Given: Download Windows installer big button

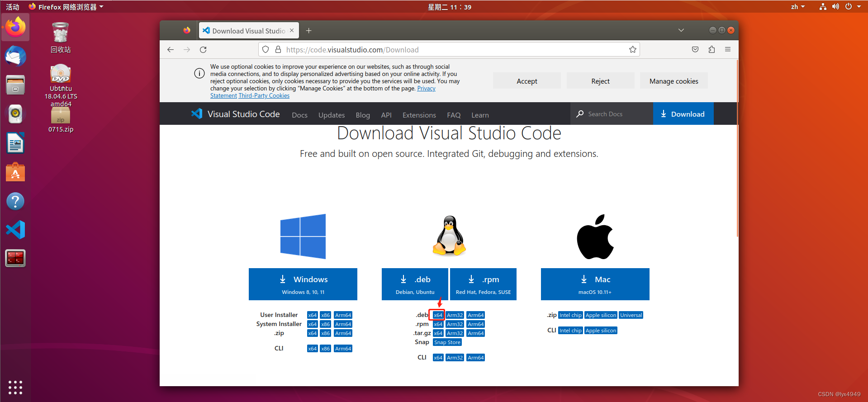Looking at the screenshot, I should (x=303, y=284).
